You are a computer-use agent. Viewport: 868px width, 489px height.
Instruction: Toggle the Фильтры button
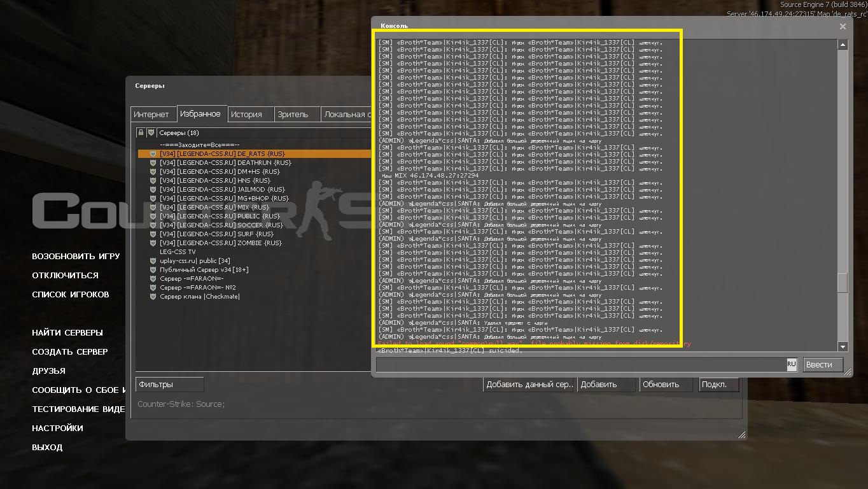coord(169,384)
